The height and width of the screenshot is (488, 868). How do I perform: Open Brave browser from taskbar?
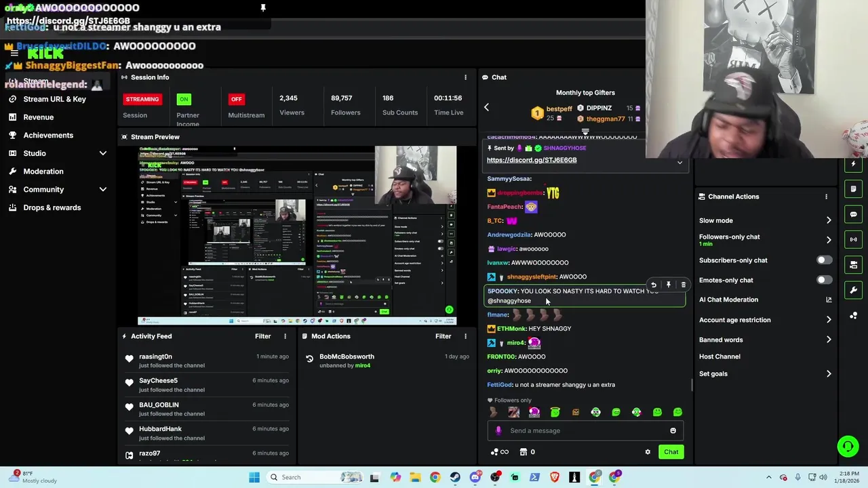point(555,477)
